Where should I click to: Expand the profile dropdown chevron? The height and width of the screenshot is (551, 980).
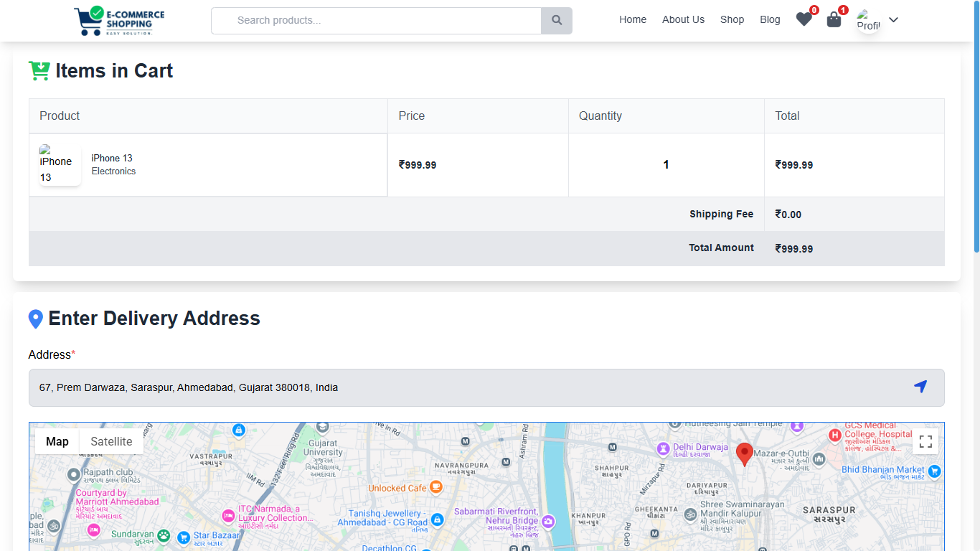click(893, 20)
